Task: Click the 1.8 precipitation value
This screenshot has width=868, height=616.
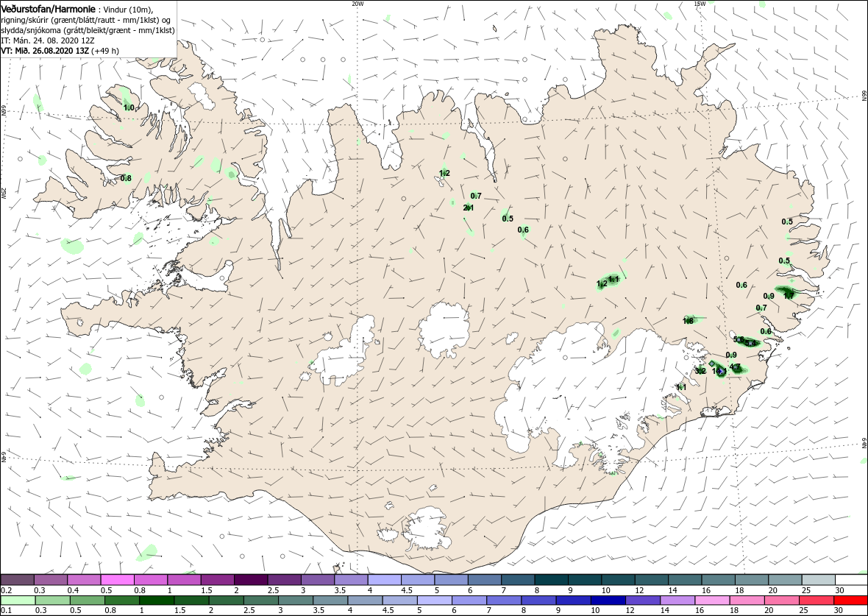Action: (x=688, y=321)
